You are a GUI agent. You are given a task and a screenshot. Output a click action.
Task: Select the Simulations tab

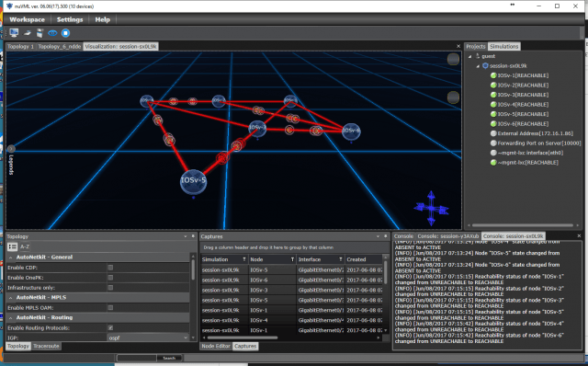(503, 47)
